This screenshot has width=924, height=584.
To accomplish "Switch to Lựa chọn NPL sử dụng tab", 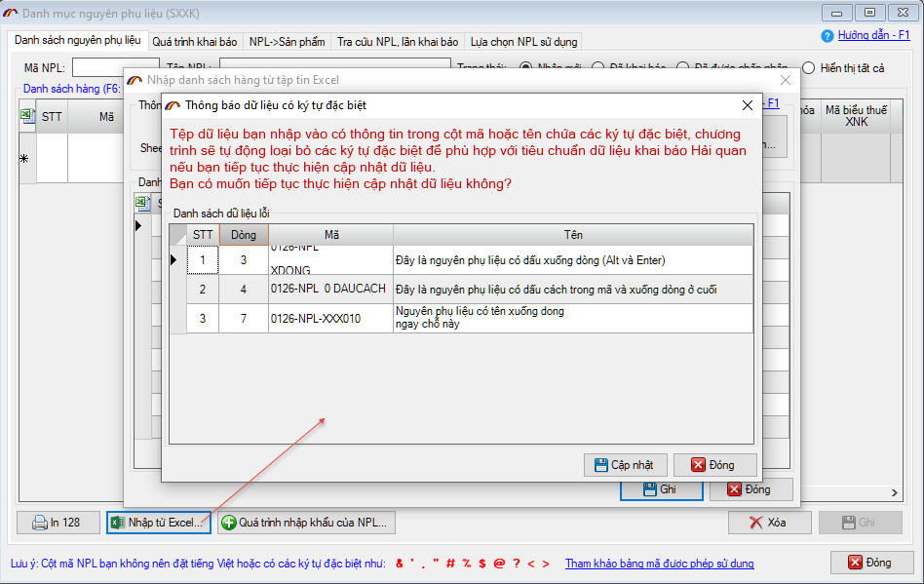I will [523, 42].
